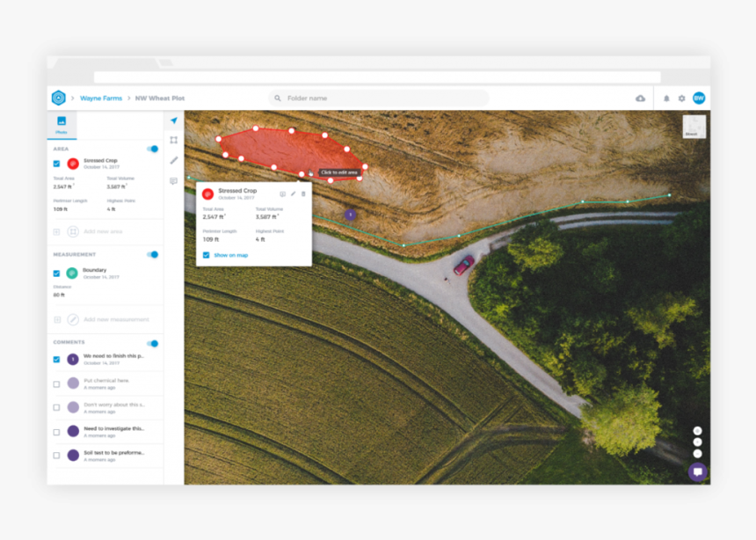This screenshot has width=756, height=540.
Task: Uncheck Show on map checkbox
Action: (207, 255)
